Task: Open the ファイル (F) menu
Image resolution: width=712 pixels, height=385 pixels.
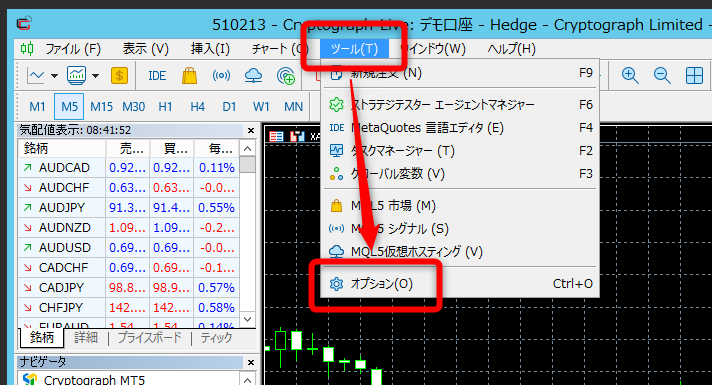Action: pyautogui.click(x=73, y=49)
